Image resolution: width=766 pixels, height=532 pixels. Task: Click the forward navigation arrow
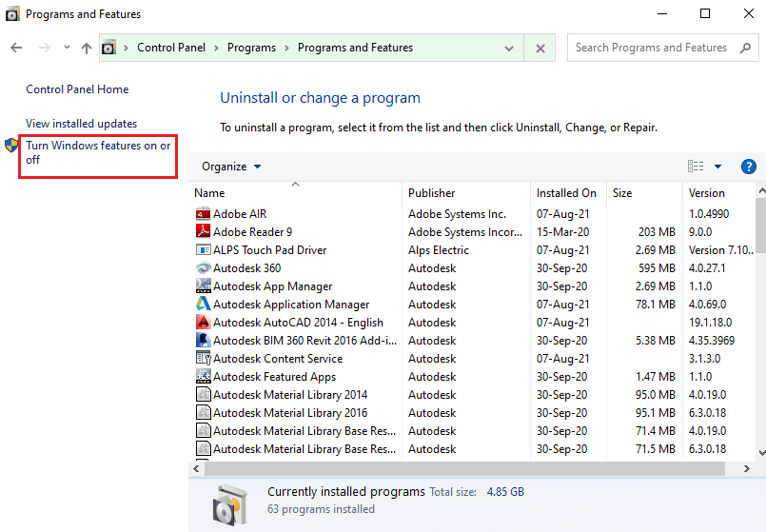[x=44, y=48]
